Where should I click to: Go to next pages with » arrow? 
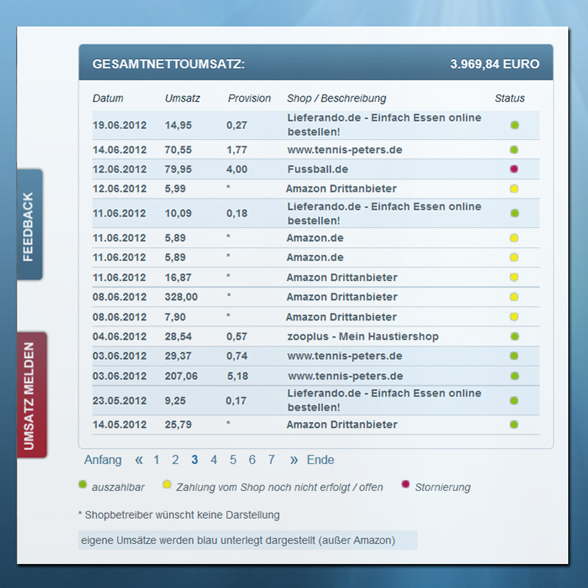pyautogui.click(x=294, y=460)
